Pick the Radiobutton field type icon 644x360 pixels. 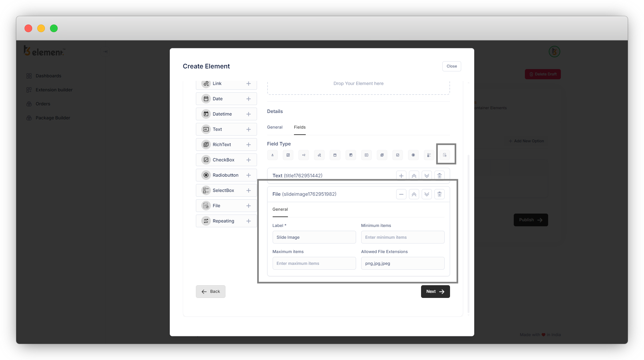click(413, 155)
